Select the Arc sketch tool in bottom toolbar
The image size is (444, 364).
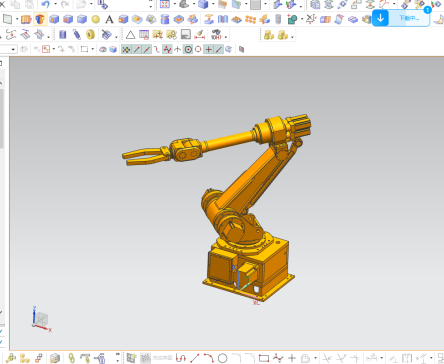[x=209, y=358]
